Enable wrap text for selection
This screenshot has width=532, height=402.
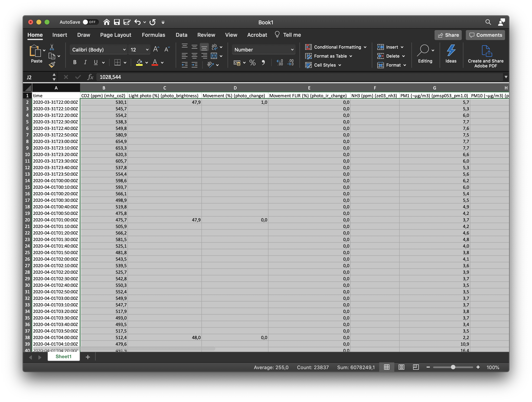214,47
